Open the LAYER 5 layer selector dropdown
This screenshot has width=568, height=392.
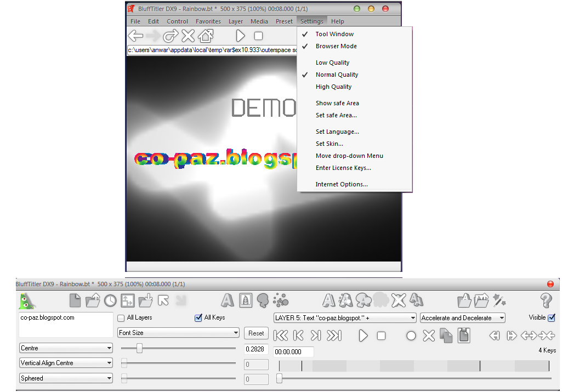point(345,318)
